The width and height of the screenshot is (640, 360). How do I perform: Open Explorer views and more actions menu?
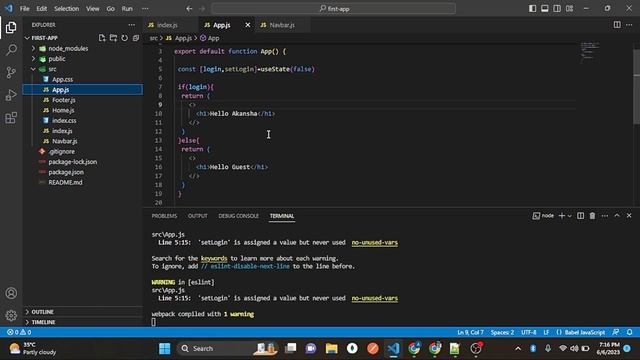point(131,25)
